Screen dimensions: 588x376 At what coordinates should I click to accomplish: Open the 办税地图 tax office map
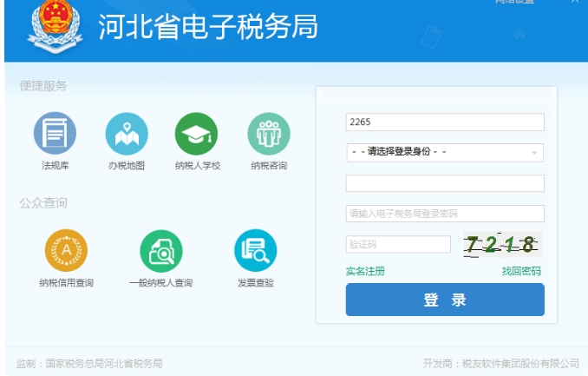click(127, 134)
